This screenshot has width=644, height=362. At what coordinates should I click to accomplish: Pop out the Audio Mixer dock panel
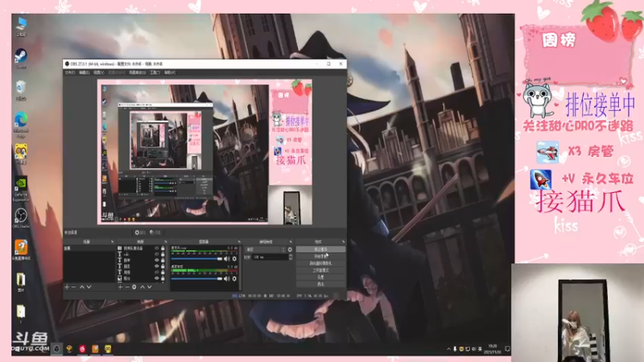[x=239, y=242]
